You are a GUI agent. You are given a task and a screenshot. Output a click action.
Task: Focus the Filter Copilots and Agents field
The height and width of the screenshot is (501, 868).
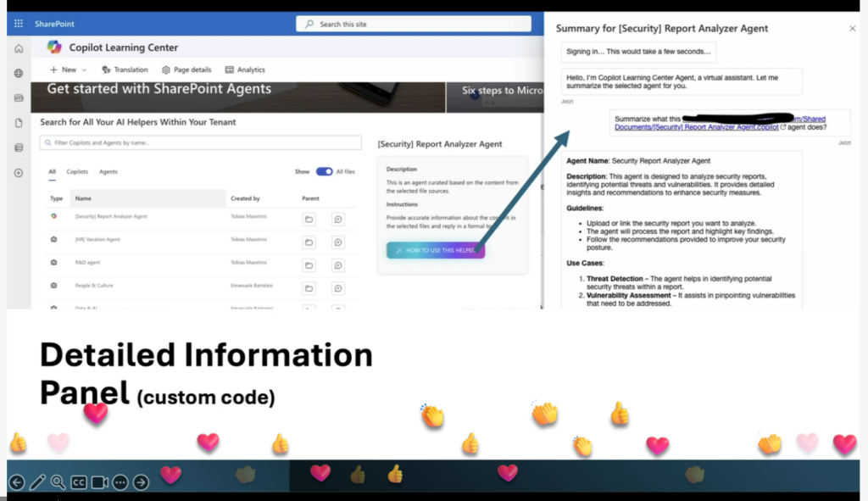point(200,142)
